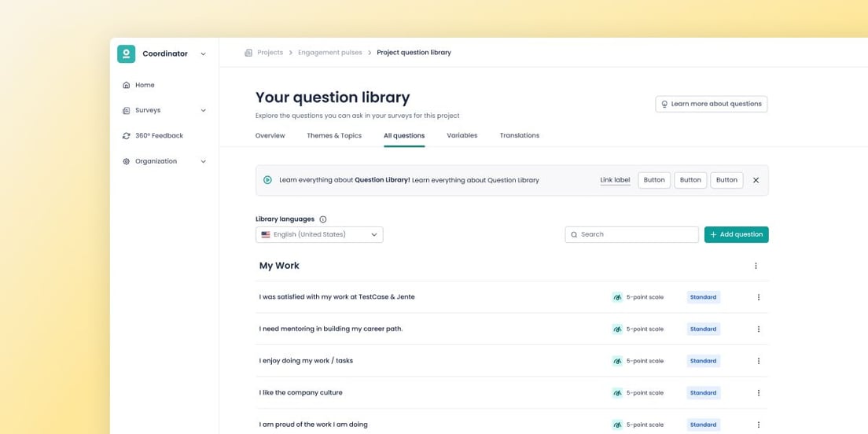
Task: Click Project question library breadcrumb
Action: (414, 53)
